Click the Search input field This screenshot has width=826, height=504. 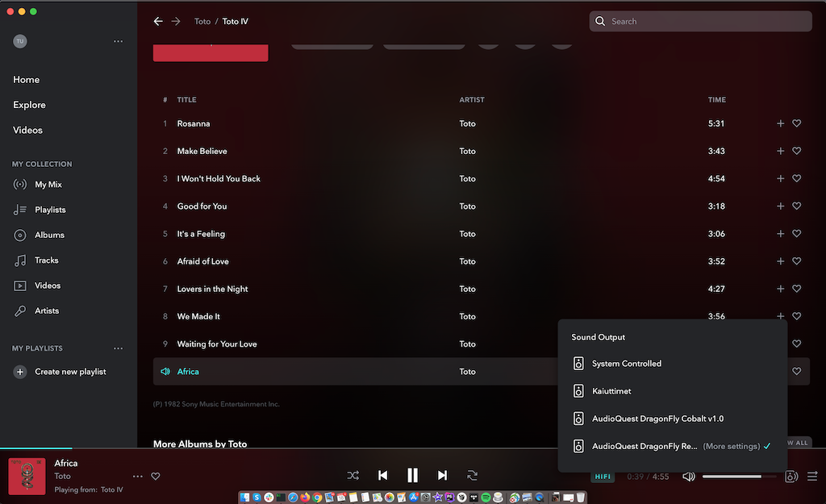(701, 21)
